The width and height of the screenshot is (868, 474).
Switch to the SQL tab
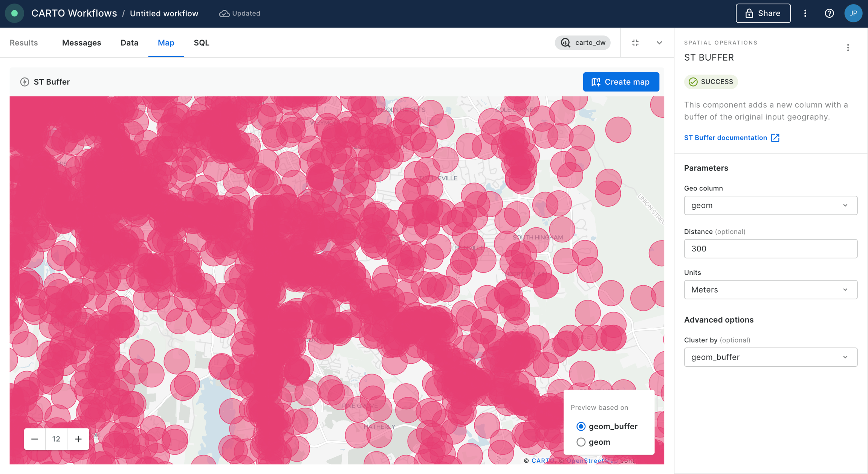pyautogui.click(x=201, y=43)
